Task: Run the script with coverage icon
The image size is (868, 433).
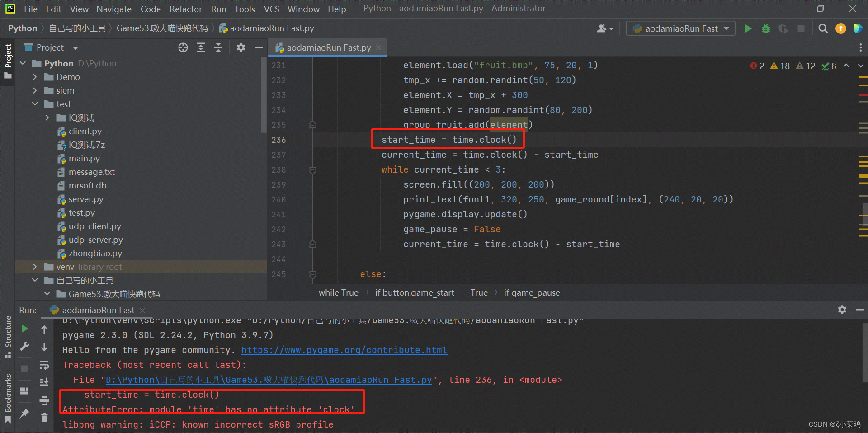Action: click(783, 28)
